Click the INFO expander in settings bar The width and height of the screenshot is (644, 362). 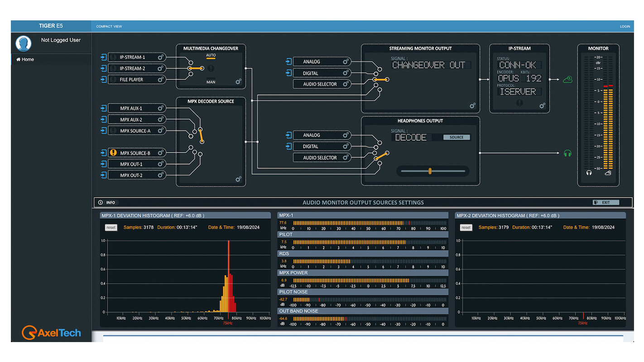[107, 203]
